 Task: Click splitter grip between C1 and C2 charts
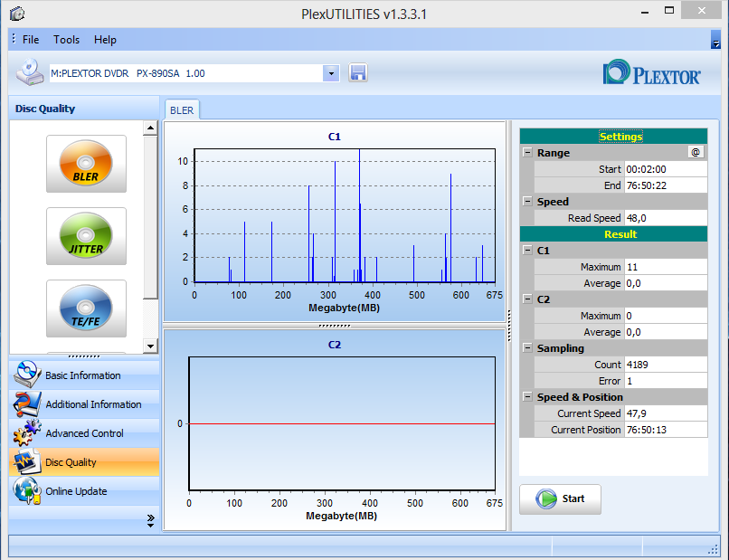point(335,326)
